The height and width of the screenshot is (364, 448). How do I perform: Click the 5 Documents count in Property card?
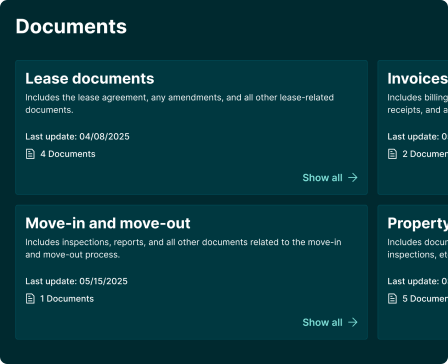(x=425, y=299)
